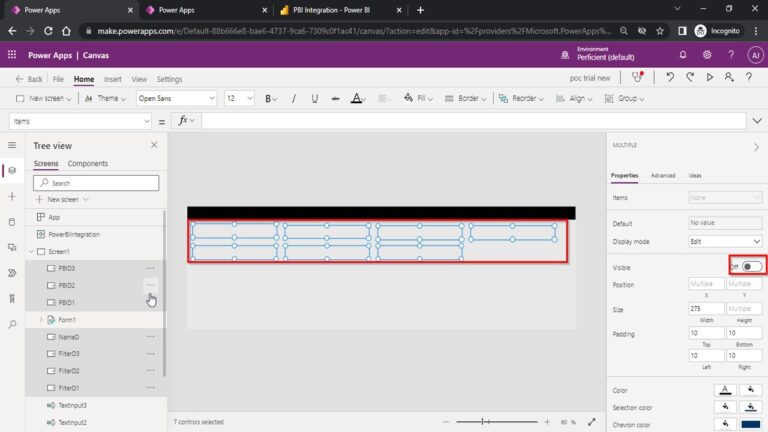The height and width of the screenshot is (432, 768).
Task: Open the Open Sans font dropdown
Action: [176, 99]
